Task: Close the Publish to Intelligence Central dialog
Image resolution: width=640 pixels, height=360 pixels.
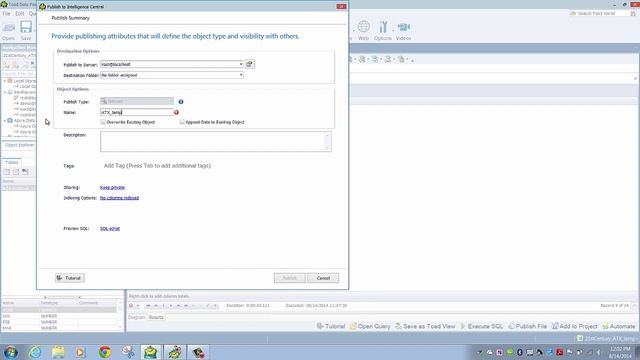Action: (x=341, y=7)
